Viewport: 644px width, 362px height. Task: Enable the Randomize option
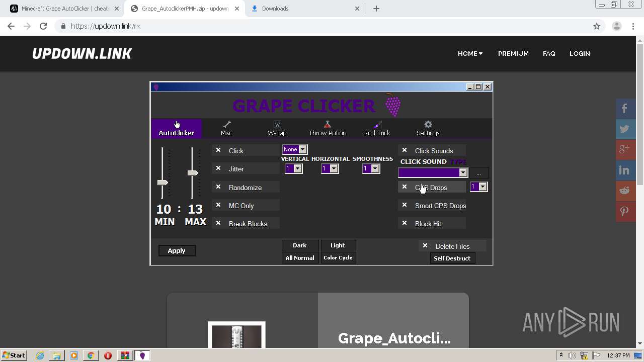pos(218,187)
